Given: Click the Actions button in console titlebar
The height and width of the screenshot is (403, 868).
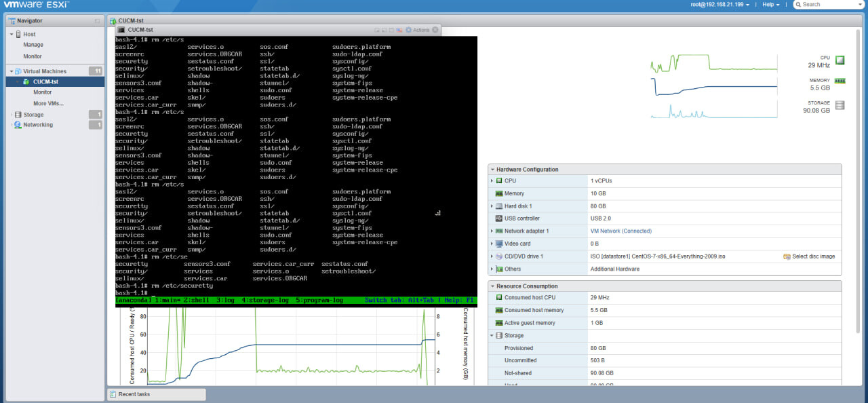Looking at the screenshot, I should coord(417,30).
